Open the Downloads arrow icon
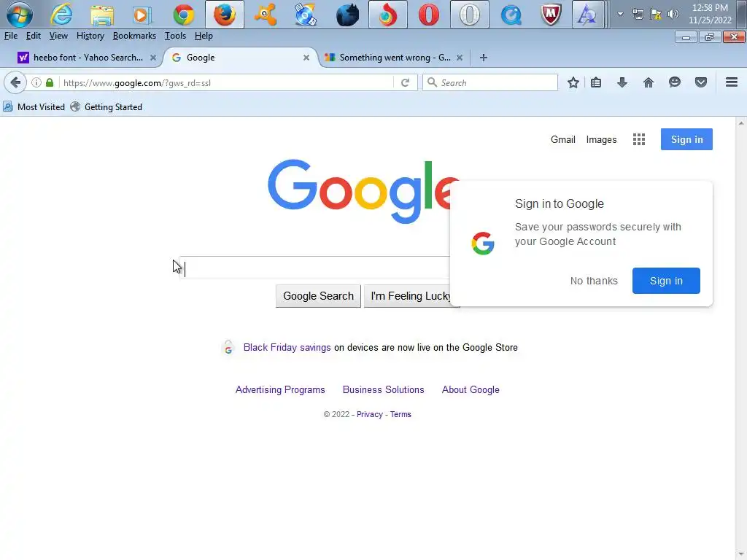Viewport: 747px width, 560px height. coord(622,82)
